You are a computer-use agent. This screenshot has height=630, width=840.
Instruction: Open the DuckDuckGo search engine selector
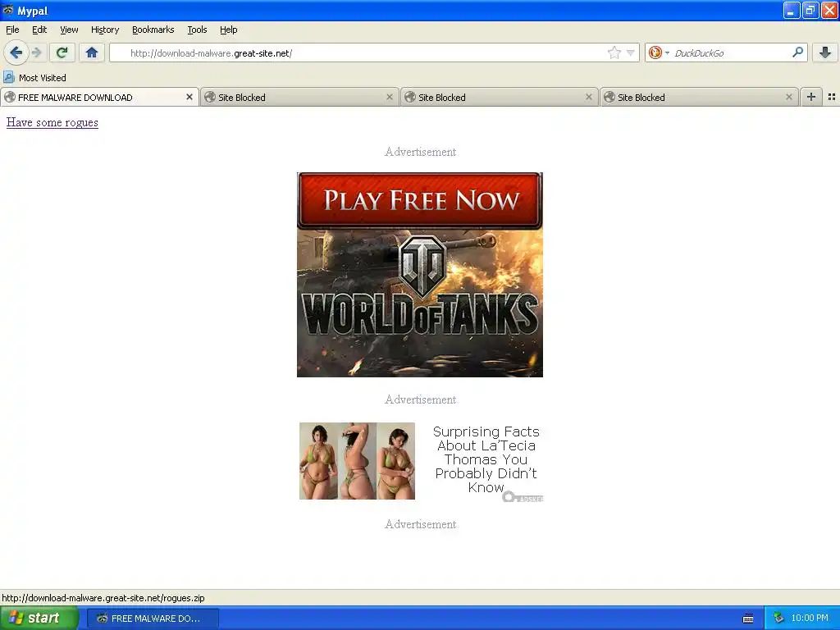pos(659,52)
